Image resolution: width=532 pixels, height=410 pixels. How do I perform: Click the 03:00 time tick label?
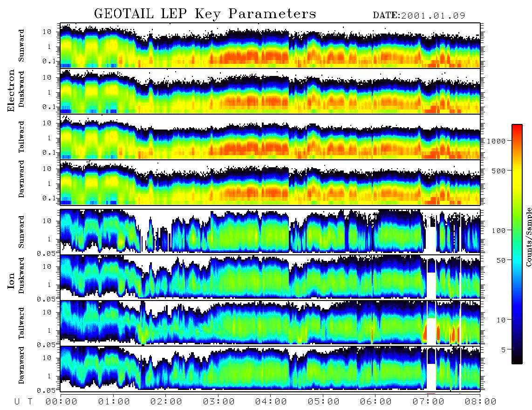click(219, 402)
